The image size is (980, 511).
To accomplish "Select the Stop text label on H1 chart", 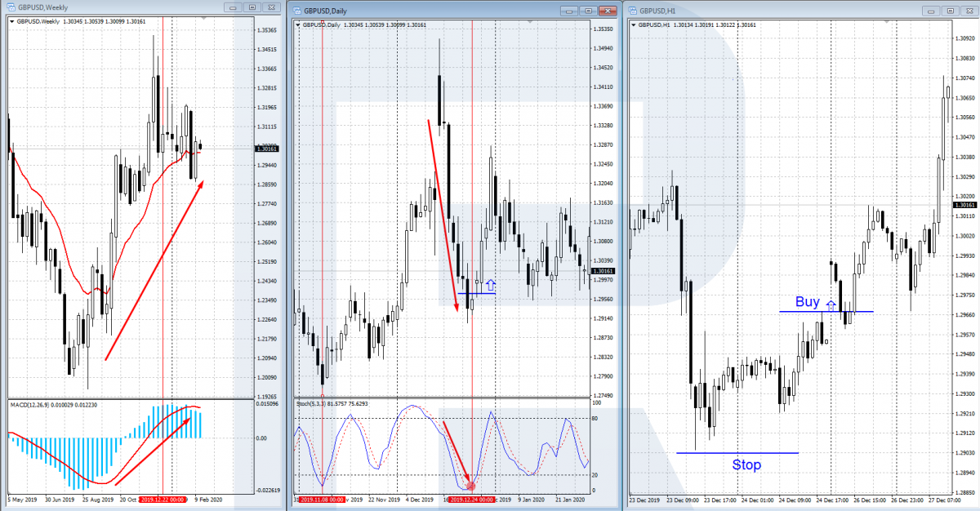I will coord(746,464).
